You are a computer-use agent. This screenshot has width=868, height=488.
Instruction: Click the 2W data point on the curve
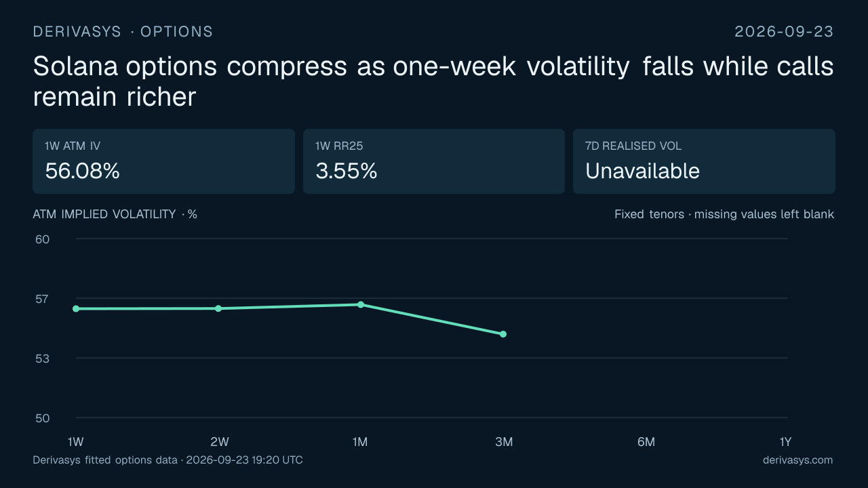point(218,308)
